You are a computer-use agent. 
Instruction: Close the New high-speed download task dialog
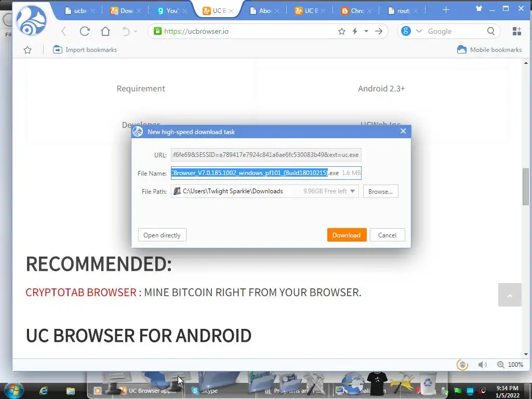(x=403, y=131)
